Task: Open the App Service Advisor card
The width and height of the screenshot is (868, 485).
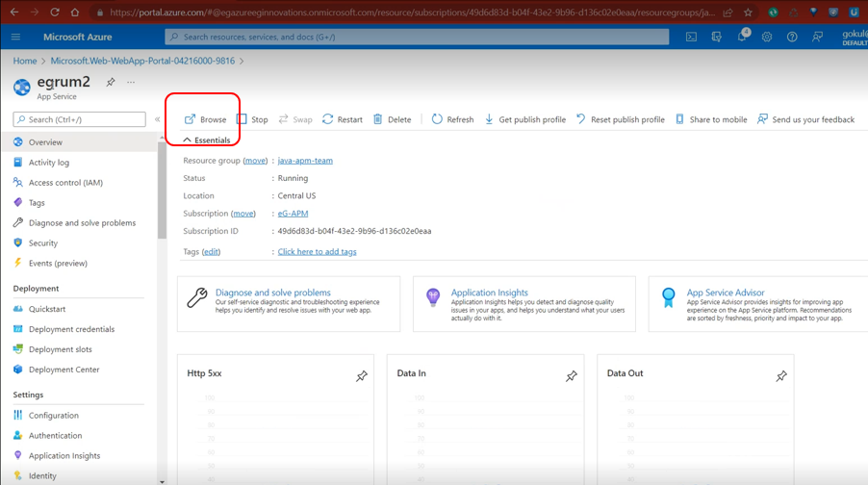Action: point(758,304)
